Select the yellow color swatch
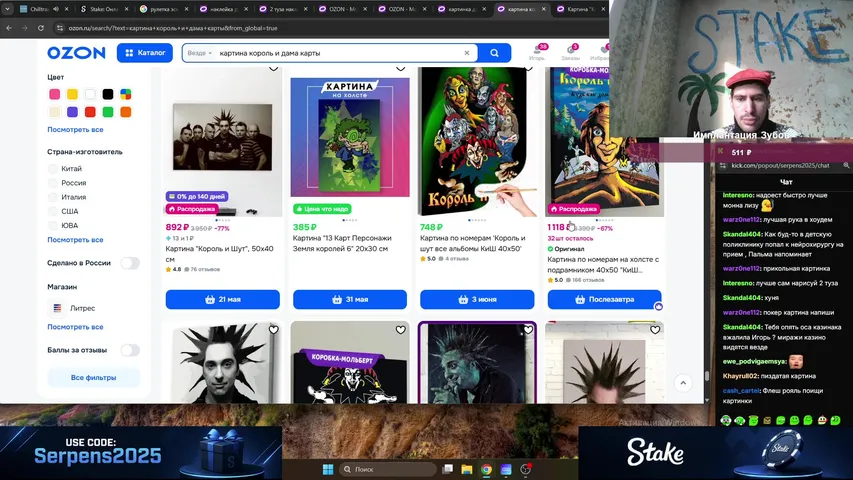Screen dimensions: 853x480 72,94
